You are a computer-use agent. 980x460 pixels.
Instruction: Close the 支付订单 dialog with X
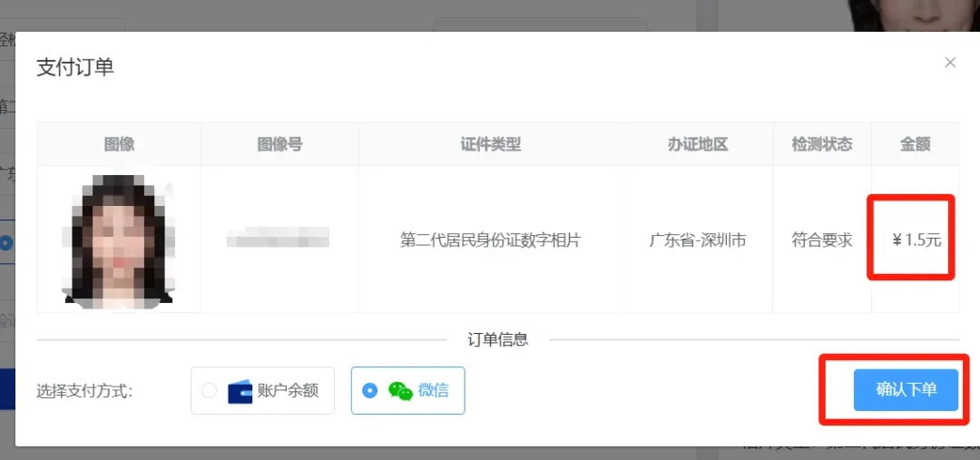tap(950, 63)
